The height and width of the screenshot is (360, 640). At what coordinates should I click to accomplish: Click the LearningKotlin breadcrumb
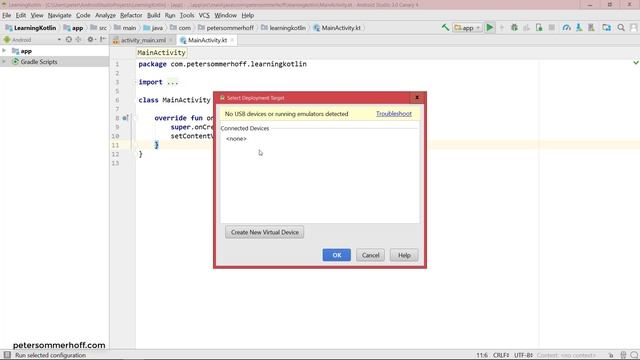pos(31,28)
